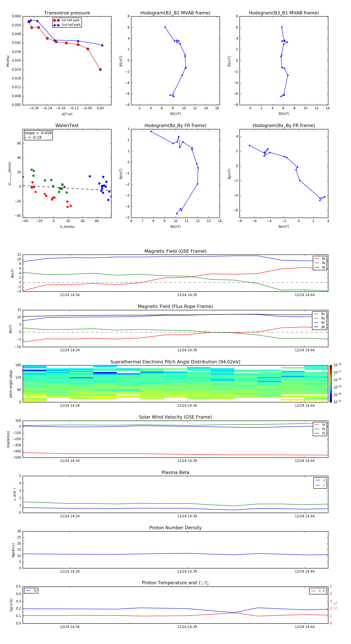Click the "WalenTest" plot title

click(x=67, y=125)
